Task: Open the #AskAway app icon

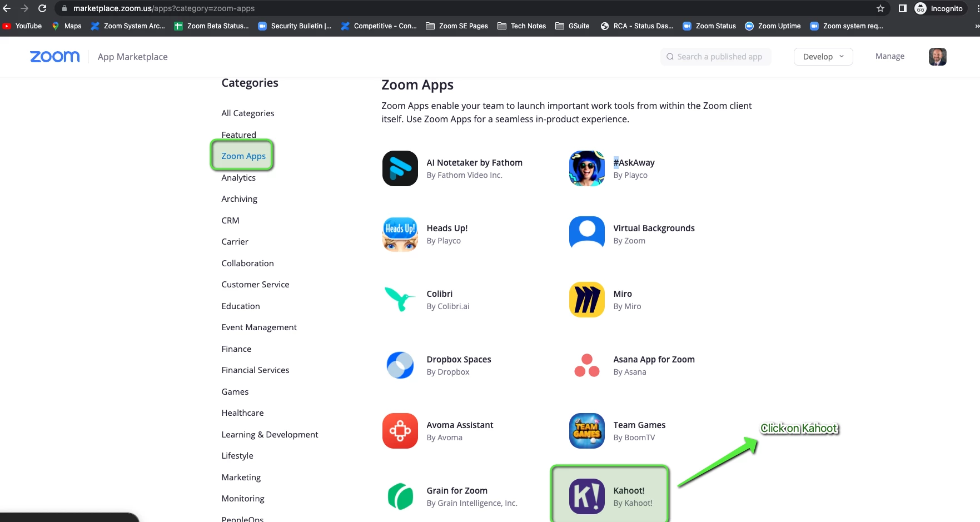Action: pyautogui.click(x=586, y=168)
